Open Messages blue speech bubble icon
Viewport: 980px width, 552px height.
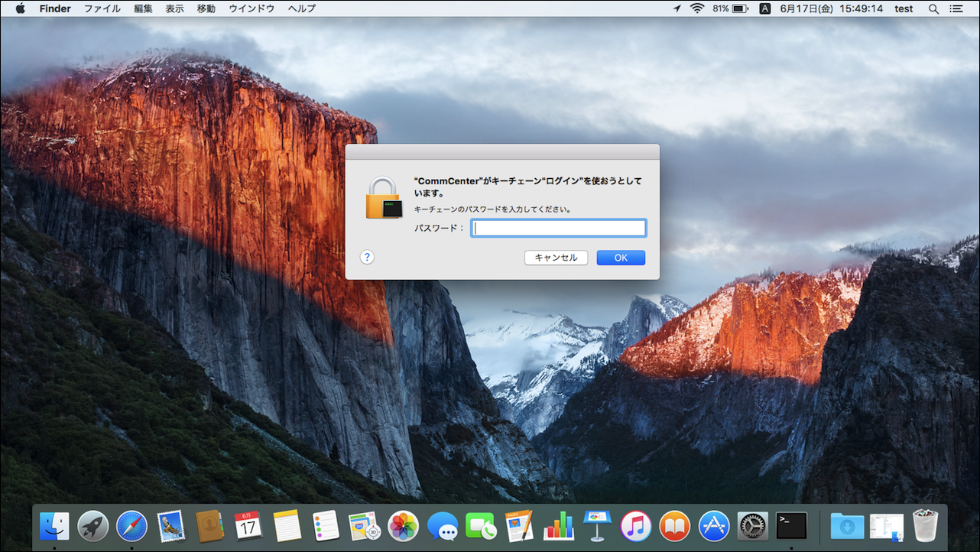[x=443, y=526]
